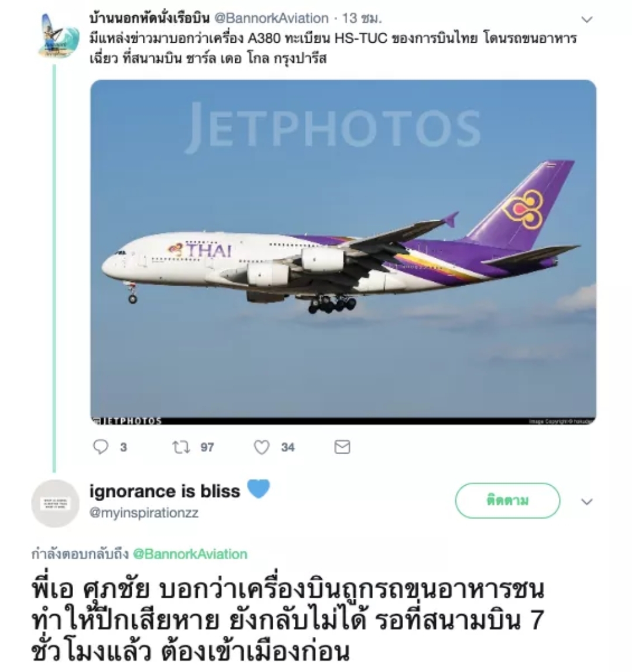
Task: Like the tweet with heart icon
Action: pos(262,447)
